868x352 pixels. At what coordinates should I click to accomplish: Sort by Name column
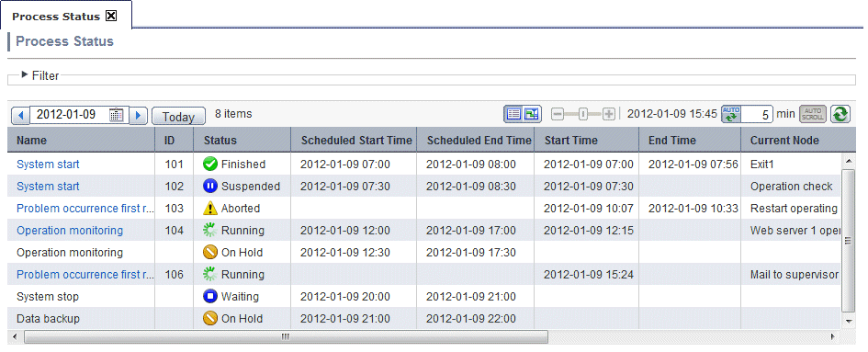(82, 141)
